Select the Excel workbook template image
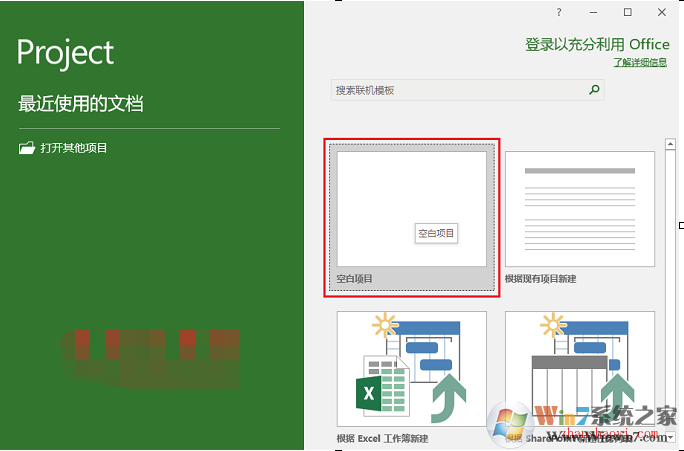This screenshot has width=684, height=451. 412,369
